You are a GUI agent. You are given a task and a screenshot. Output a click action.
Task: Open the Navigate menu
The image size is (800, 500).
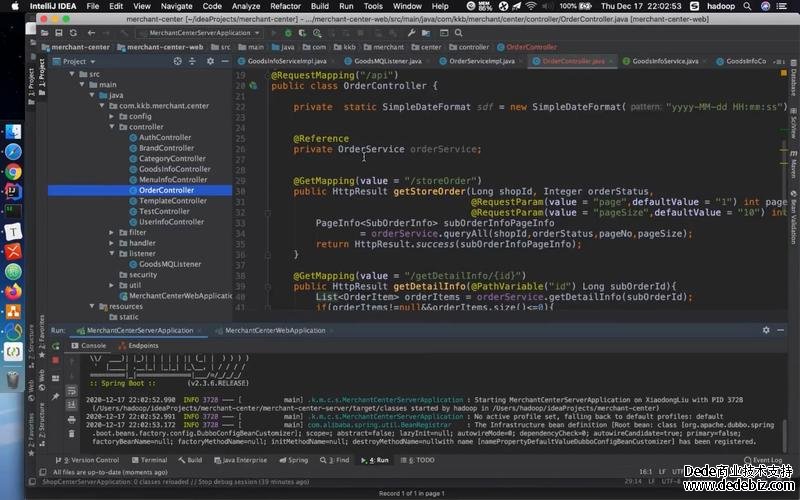pyautogui.click(x=177, y=6)
